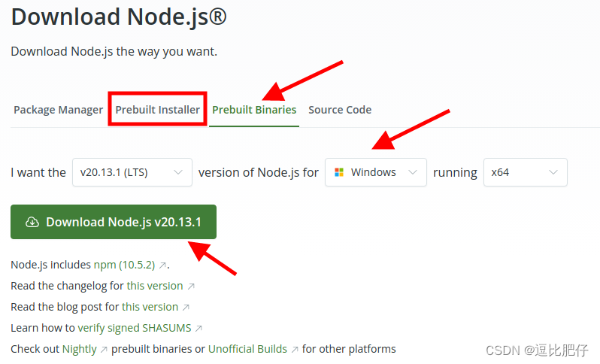Image resolution: width=600 pixels, height=364 pixels.
Task: Click the Windows logo icon in the platform dropdown
Action: pos(339,172)
